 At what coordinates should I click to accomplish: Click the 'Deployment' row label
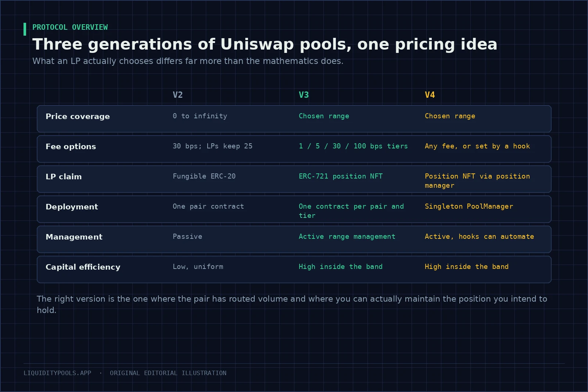pyautogui.click(x=72, y=207)
